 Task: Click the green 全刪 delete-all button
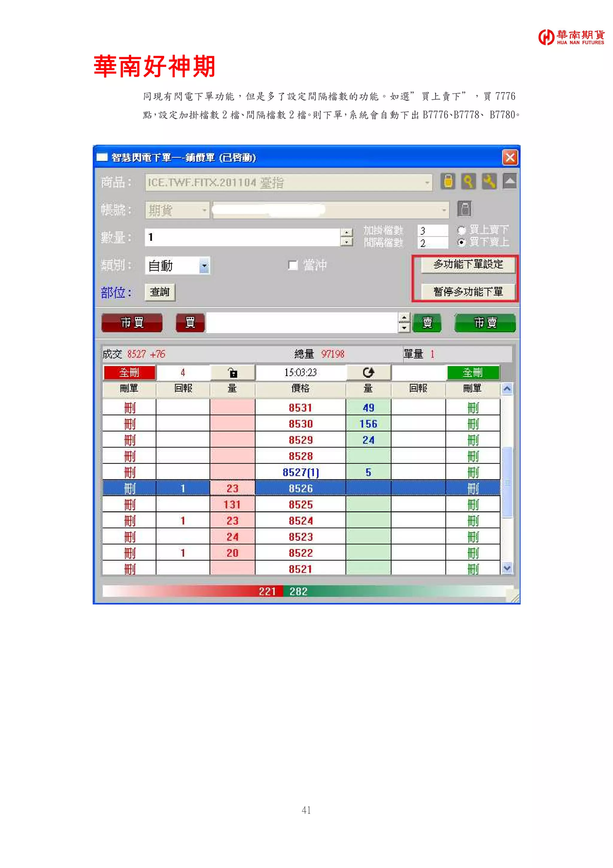473,373
